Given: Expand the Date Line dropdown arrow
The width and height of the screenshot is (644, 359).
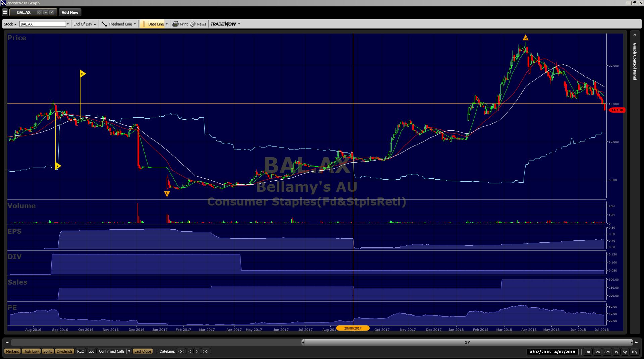Looking at the screenshot, I should click(x=167, y=24).
